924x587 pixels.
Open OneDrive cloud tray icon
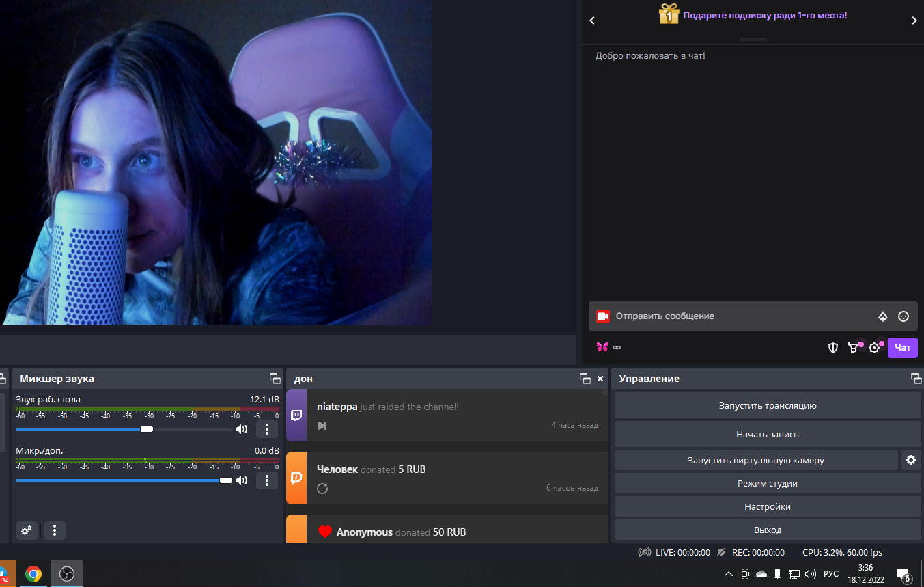pyautogui.click(x=761, y=574)
